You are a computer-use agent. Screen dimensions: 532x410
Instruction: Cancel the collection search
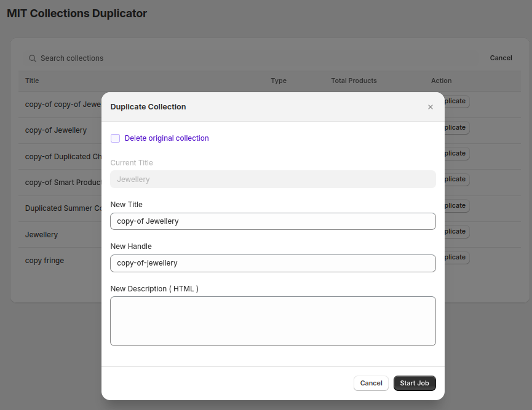501,58
